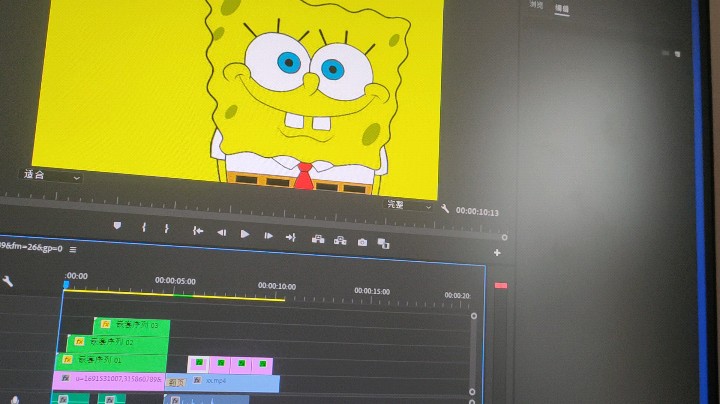Image resolution: width=720 pixels, height=404 pixels.
Task: Start playback with the Play button
Action: [245, 234]
